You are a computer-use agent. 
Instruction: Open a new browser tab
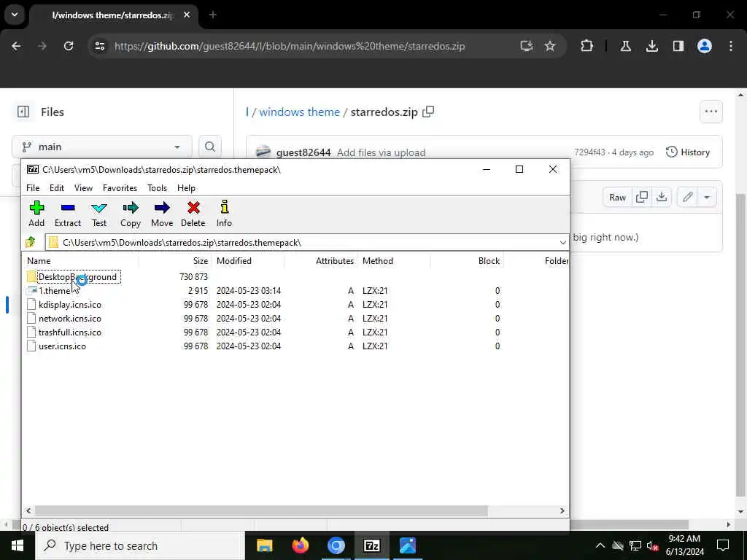213,15
